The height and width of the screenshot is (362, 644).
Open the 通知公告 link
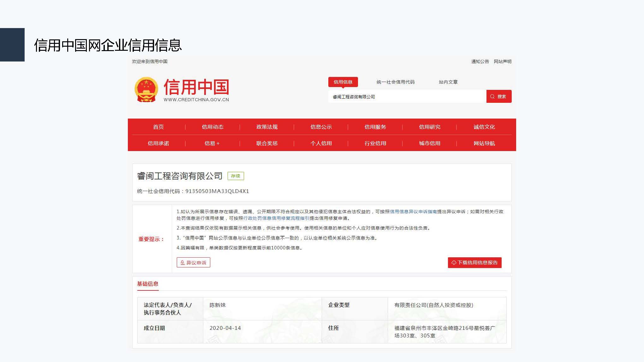pos(480,61)
